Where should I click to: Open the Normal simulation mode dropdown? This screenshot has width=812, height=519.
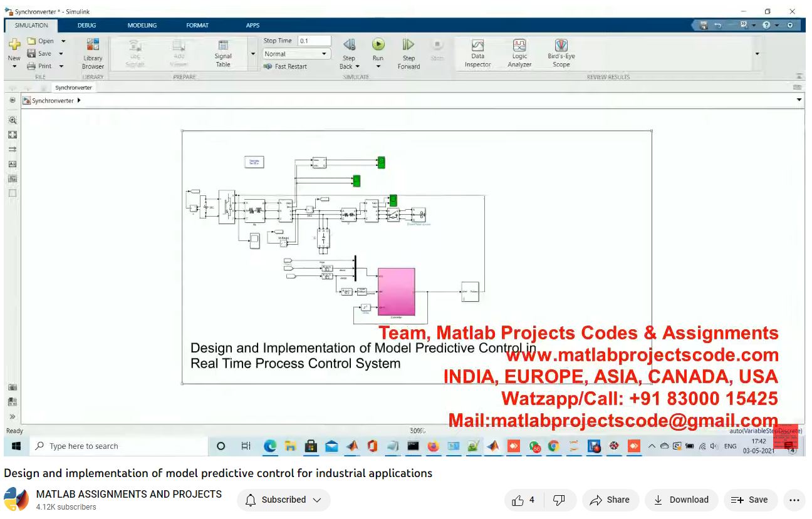(297, 54)
